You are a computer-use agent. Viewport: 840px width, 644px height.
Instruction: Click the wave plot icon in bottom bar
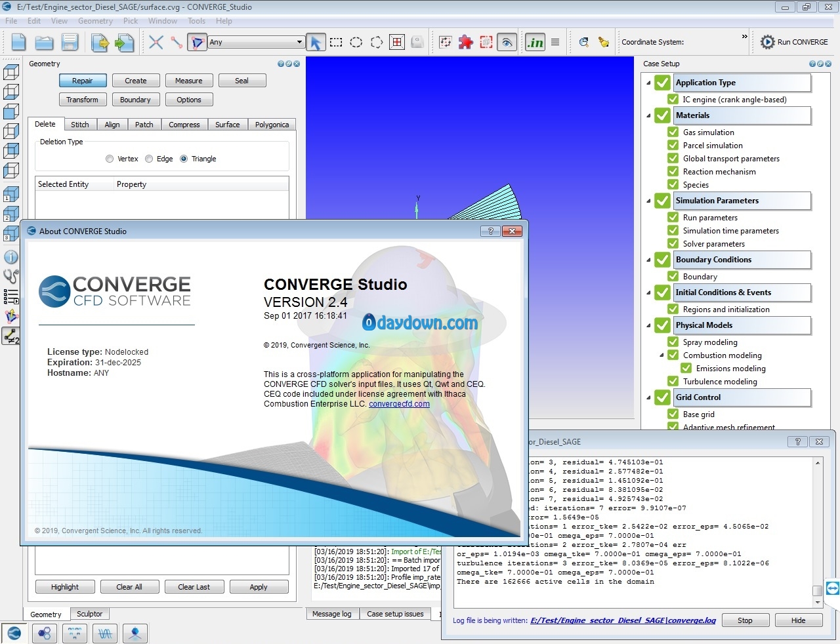click(x=105, y=634)
